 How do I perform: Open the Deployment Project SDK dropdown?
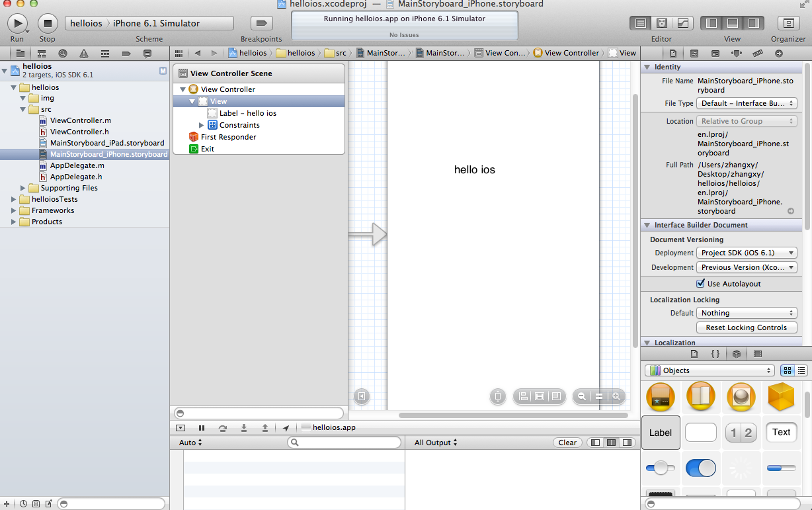click(747, 253)
